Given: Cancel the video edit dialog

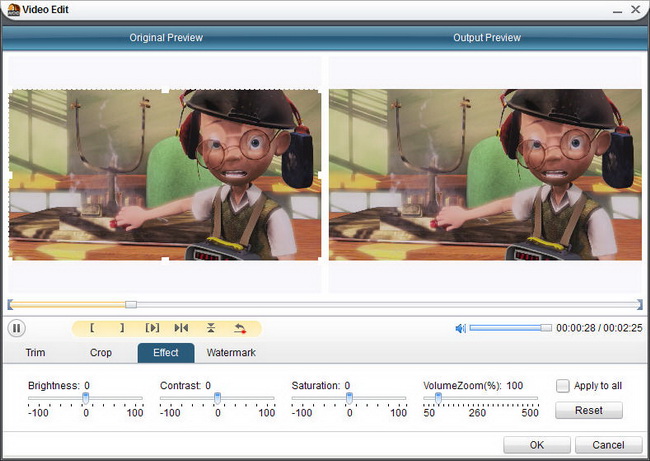Looking at the screenshot, I should [608, 445].
